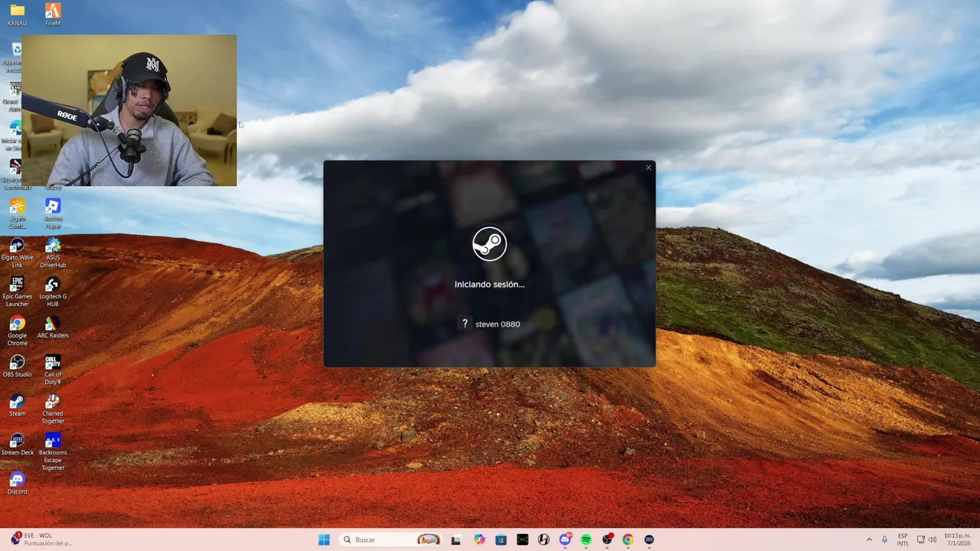Open ESP INTL keyboard language switcher
Image resolution: width=980 pixels, height=551 pixels.
point(903,540)
